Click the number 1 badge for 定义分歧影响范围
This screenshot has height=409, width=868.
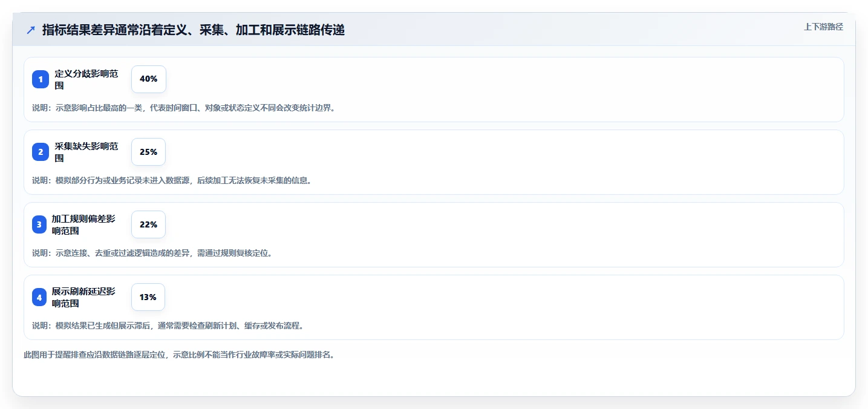41,79
